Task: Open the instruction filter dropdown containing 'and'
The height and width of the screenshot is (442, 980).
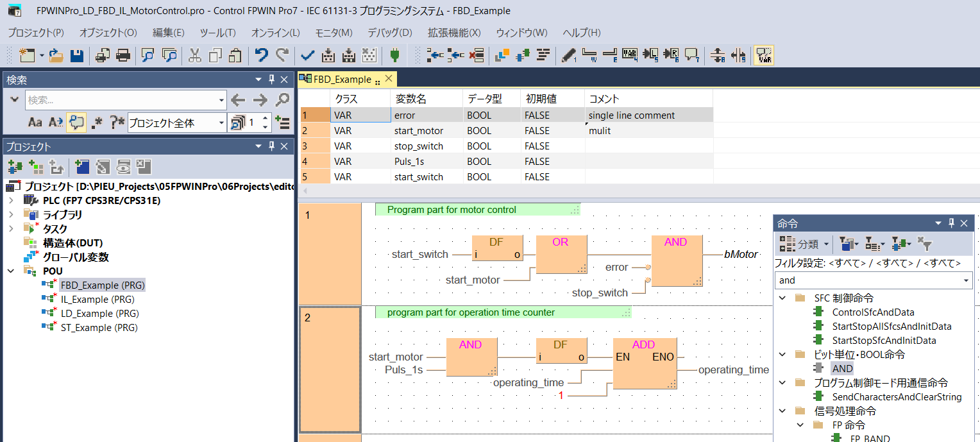Action: pos(966,280)
